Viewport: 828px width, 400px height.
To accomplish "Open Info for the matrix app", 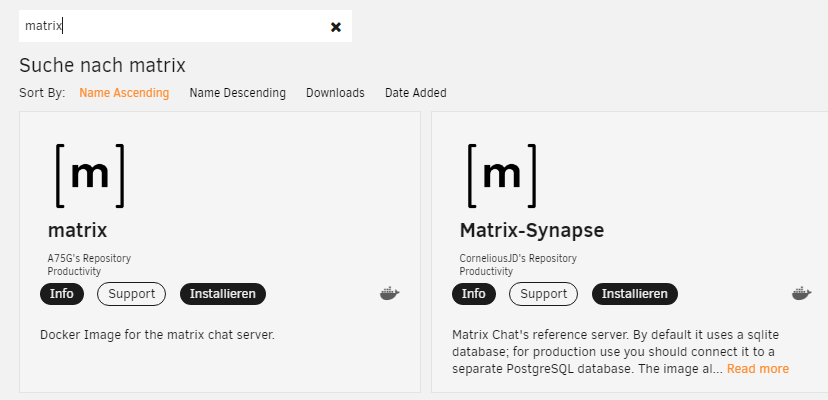I will 62,294.
